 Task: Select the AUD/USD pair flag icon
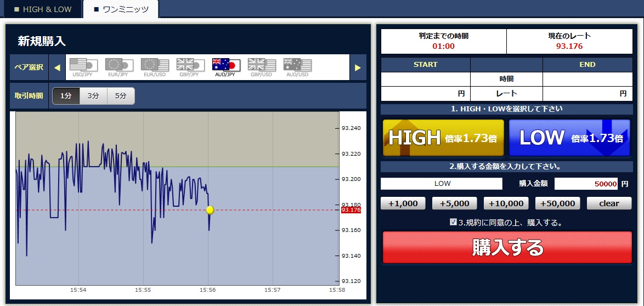297,65
